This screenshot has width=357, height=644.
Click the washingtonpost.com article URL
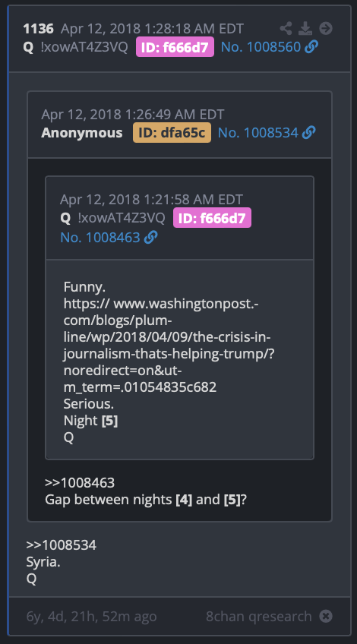pyautogui.click(x=169, y=346)
